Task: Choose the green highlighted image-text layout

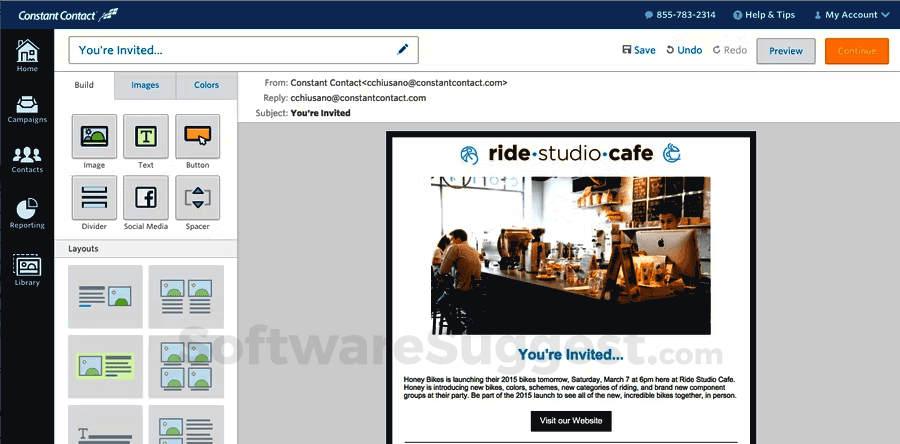Action: [x=105, y=367]
